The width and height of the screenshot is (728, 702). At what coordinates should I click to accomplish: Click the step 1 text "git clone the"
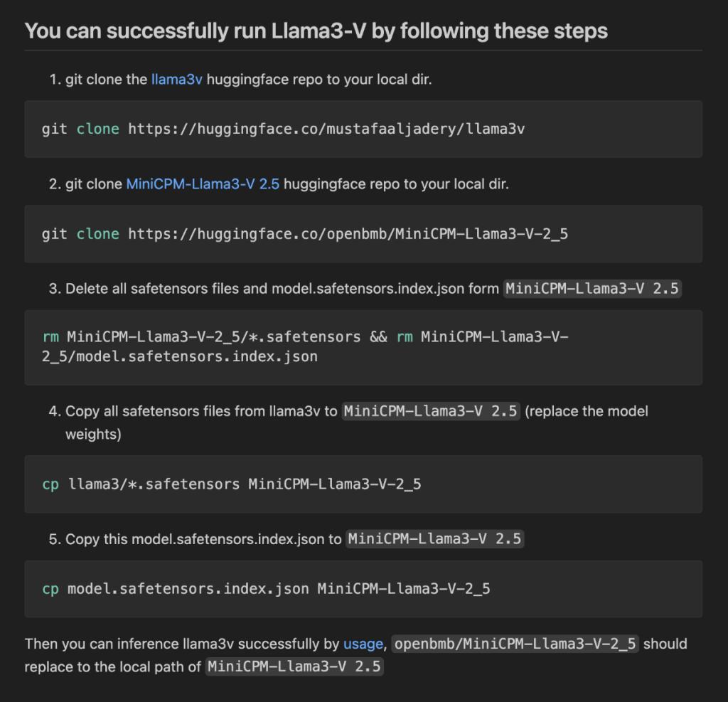pyautogui.click(x=107, y=79)
